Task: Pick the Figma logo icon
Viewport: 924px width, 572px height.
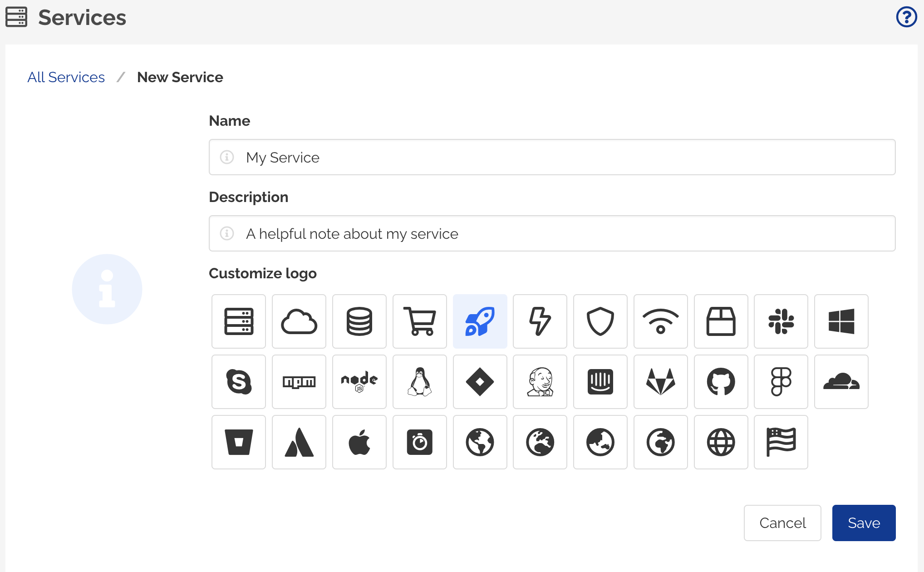Action: 781,382
